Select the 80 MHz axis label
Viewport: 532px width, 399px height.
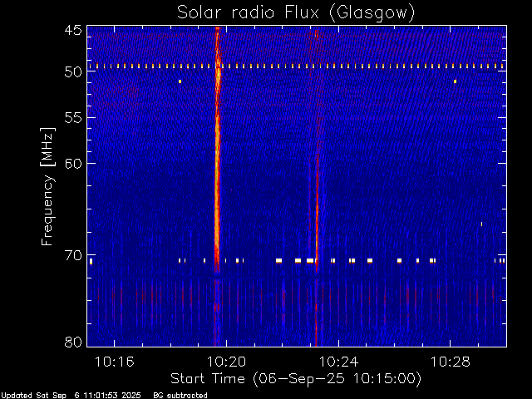(73, 342)
